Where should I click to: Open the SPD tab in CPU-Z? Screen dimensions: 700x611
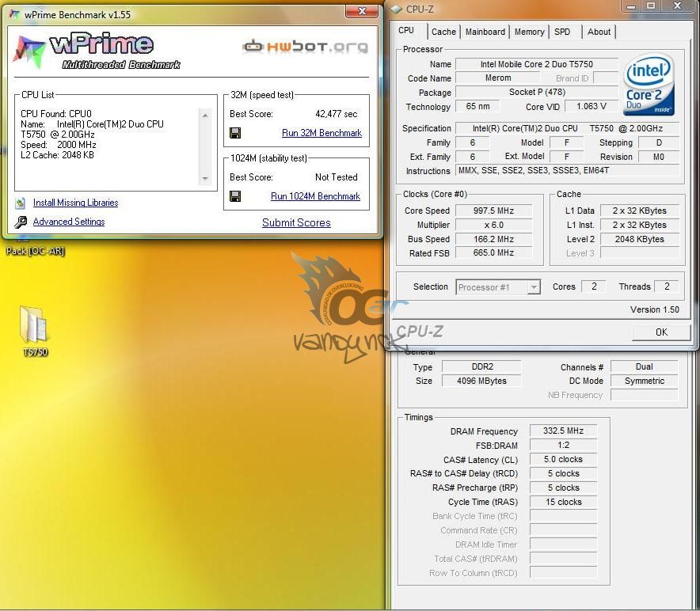pos(562,32)
